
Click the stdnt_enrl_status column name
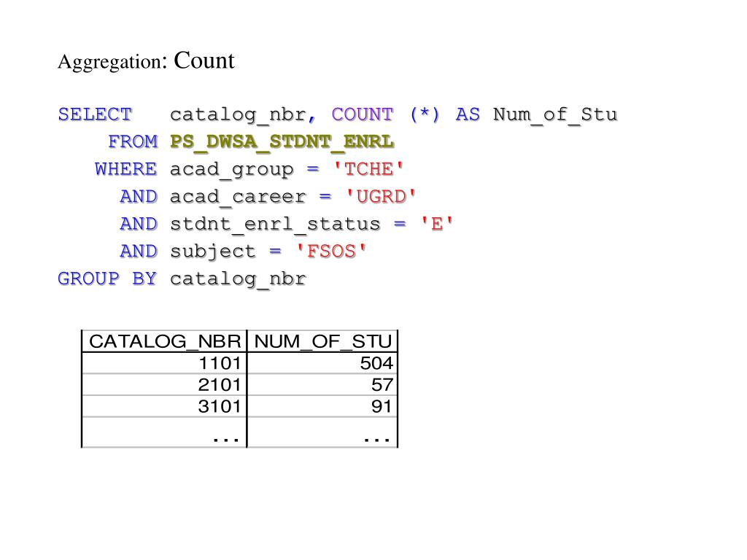pyautogui.click(x=275, y=225)
